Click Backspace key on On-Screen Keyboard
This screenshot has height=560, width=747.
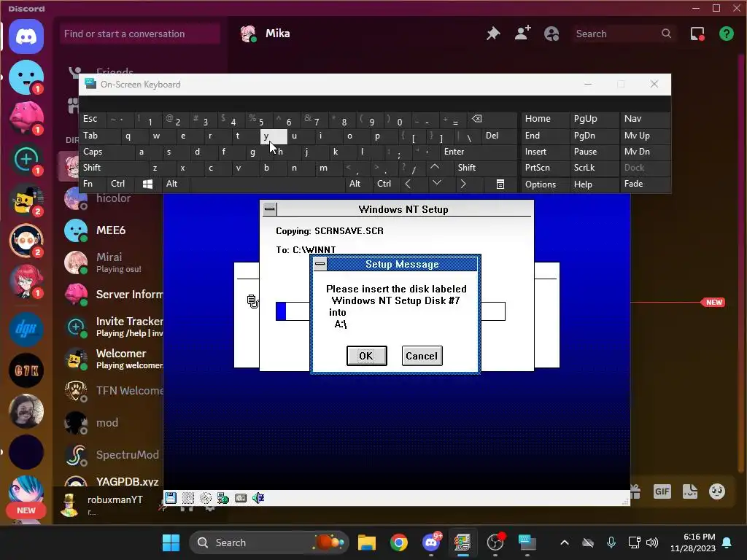(x=492, y=119)
